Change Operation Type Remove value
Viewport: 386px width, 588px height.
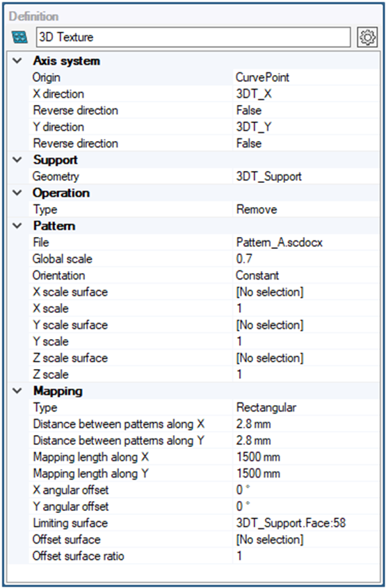click(x=306, y=209)
